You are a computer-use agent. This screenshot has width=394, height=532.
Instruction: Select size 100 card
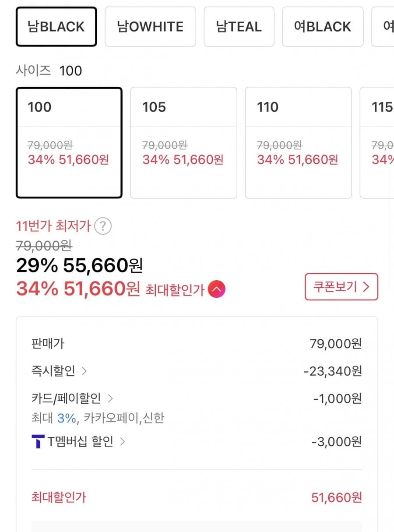(69, 143)
